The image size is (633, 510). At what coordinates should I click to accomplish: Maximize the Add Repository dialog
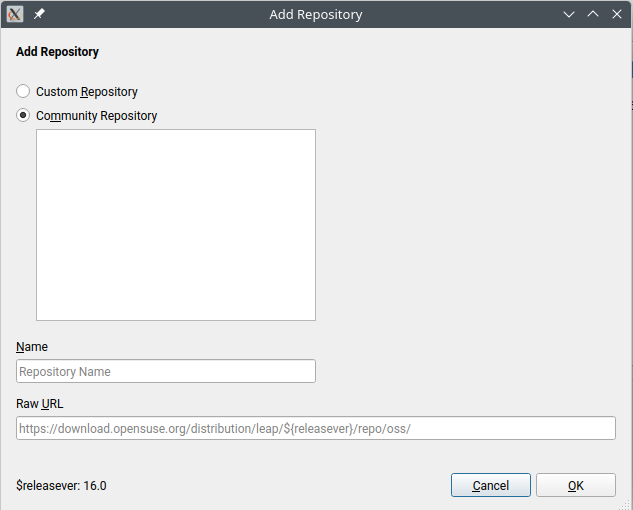(x=592, y=15)
